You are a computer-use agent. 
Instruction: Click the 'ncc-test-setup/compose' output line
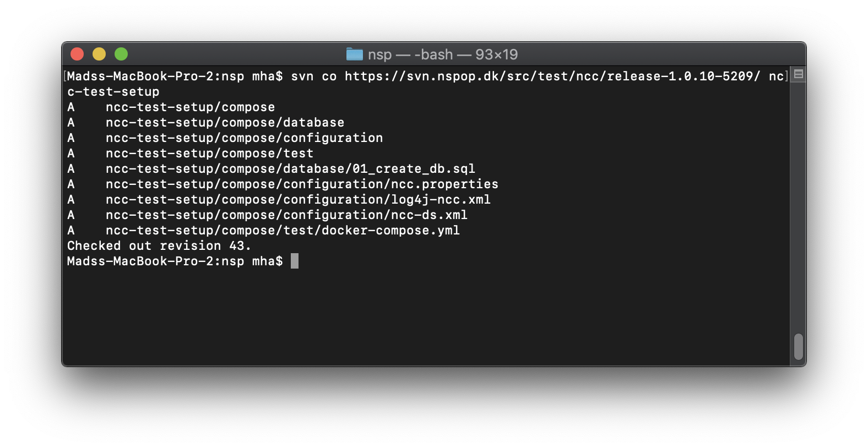click(190, 107)
